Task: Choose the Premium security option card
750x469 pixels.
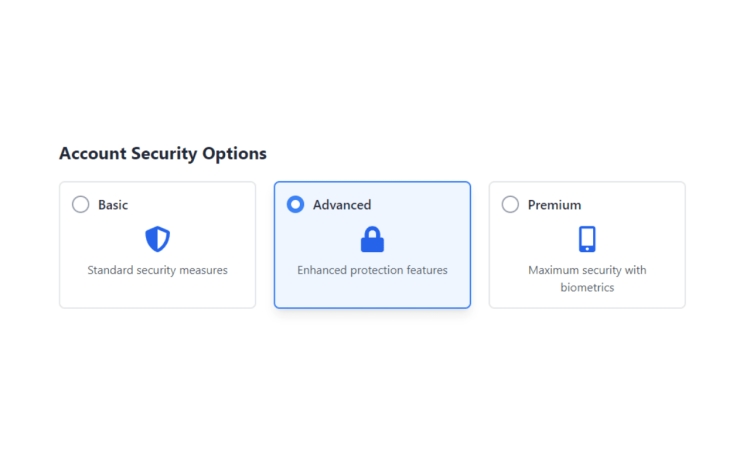Action: tap(587, 245)
